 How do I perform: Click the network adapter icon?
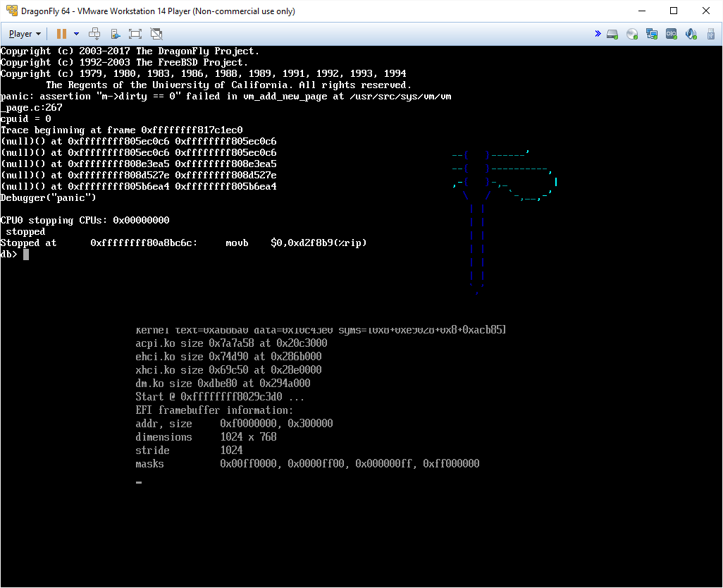pos(652,34)
